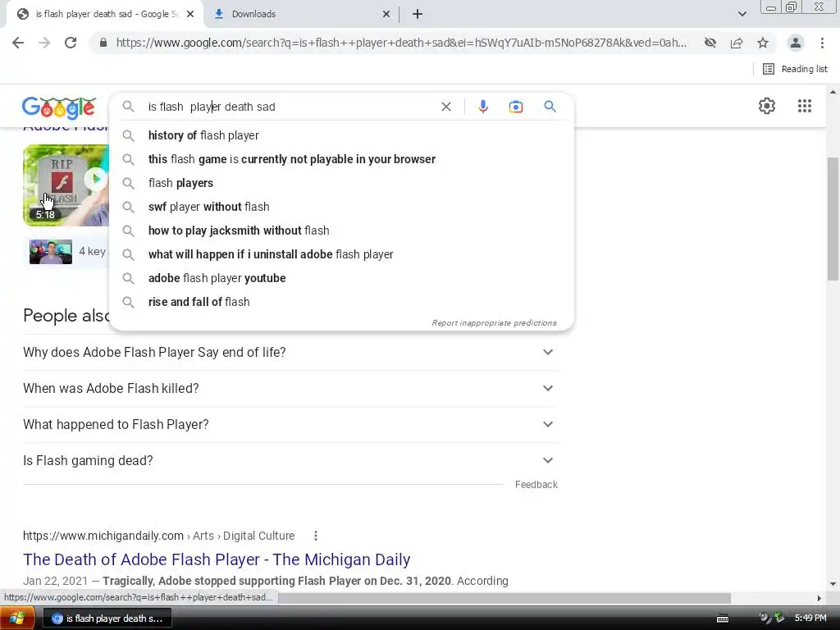Open a new tab with plus button

tap(418, 14)
